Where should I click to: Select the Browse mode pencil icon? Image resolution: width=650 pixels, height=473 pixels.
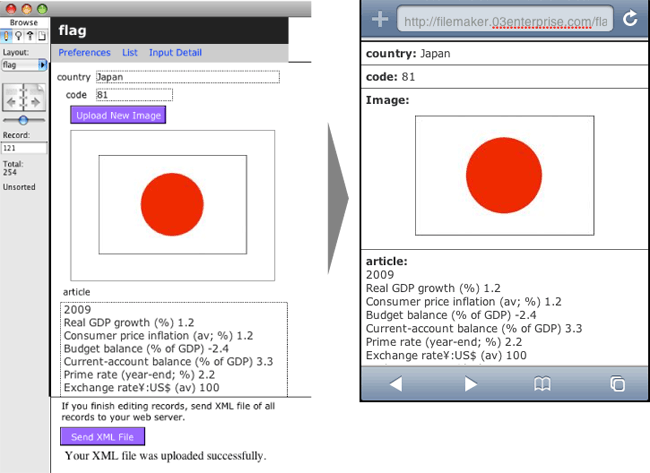[x=6, y=36]
